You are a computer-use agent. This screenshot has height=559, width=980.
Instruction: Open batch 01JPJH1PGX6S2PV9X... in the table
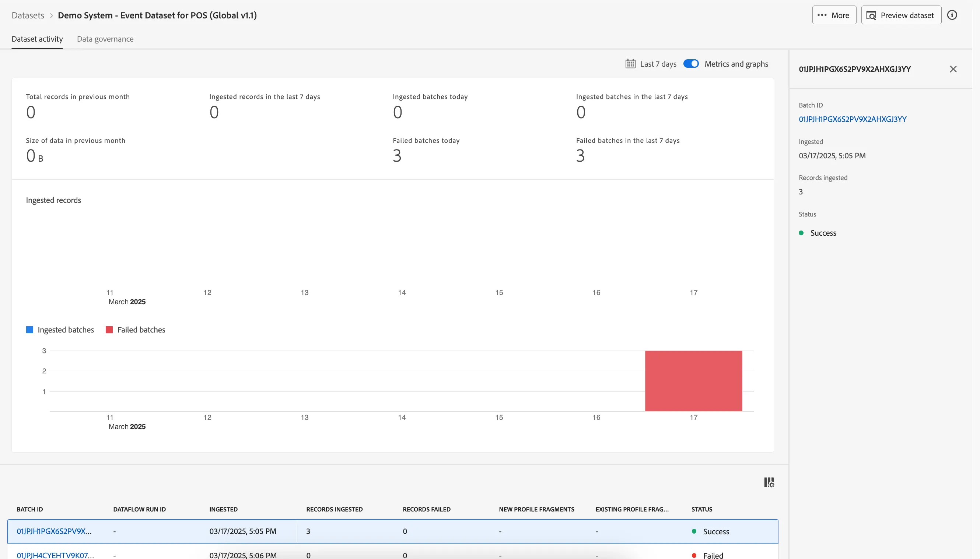click(x=54, y=531)
